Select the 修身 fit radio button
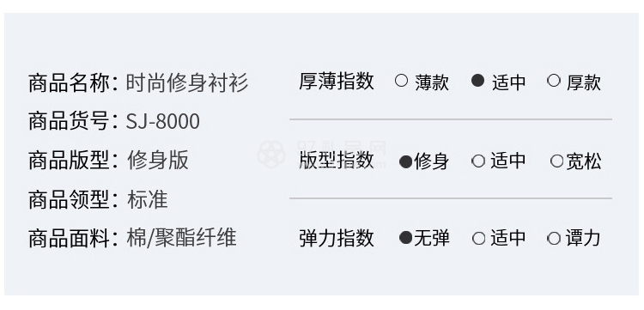644x310 pixels. click(x=406, y=161)
